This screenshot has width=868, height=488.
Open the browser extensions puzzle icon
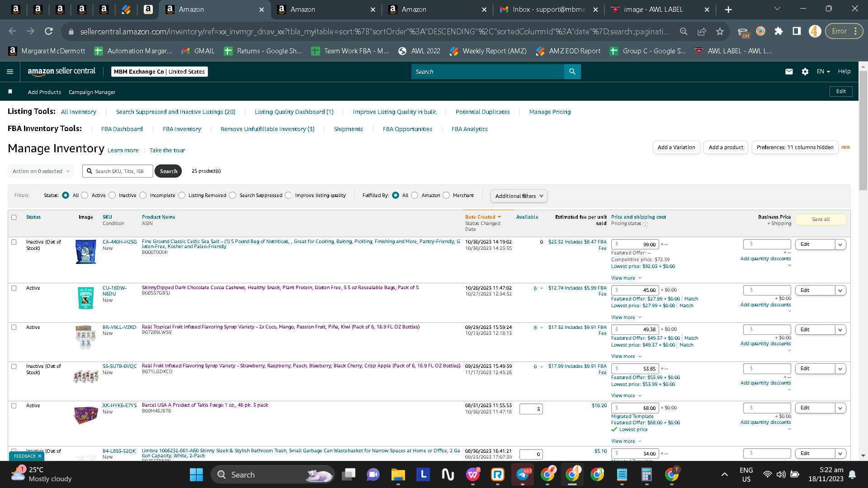click(778, 31)
